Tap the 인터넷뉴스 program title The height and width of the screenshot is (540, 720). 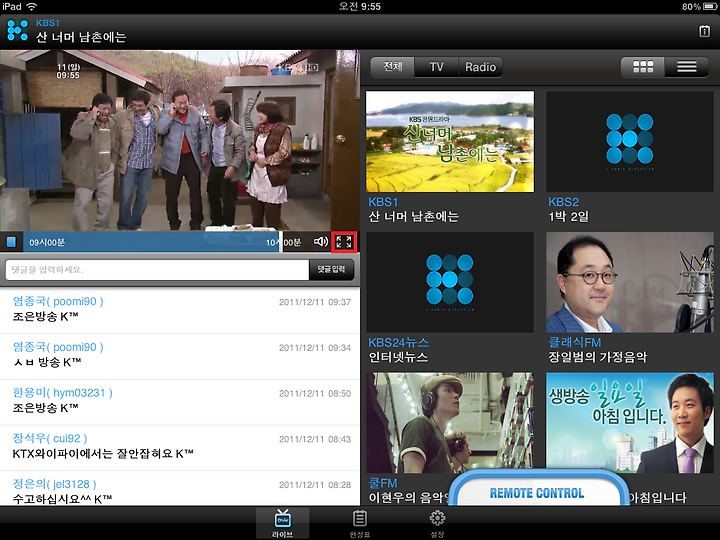(x=398, y=357)
